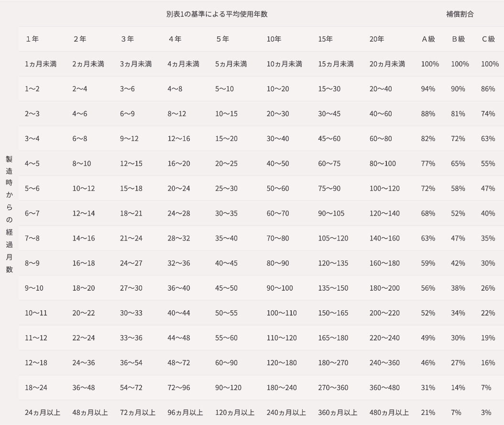
Task: Click the C級 column header
Action: pyautogui.click(x=488, y=39)
